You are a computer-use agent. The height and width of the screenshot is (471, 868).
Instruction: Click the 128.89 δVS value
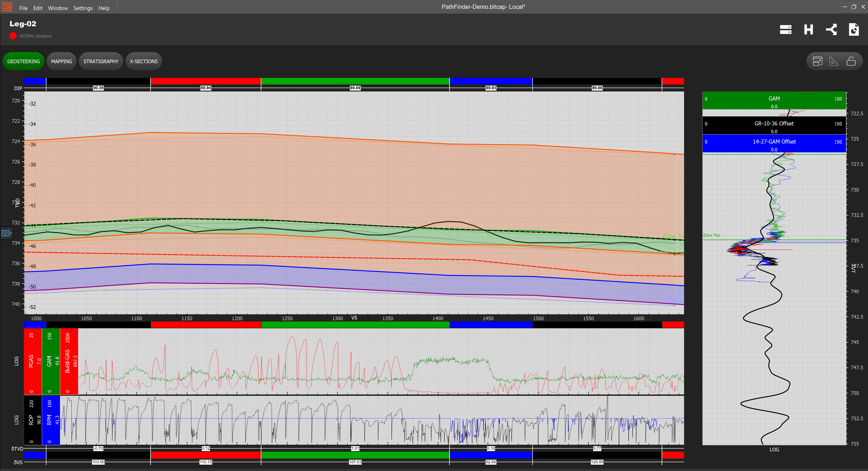point(597,462)
